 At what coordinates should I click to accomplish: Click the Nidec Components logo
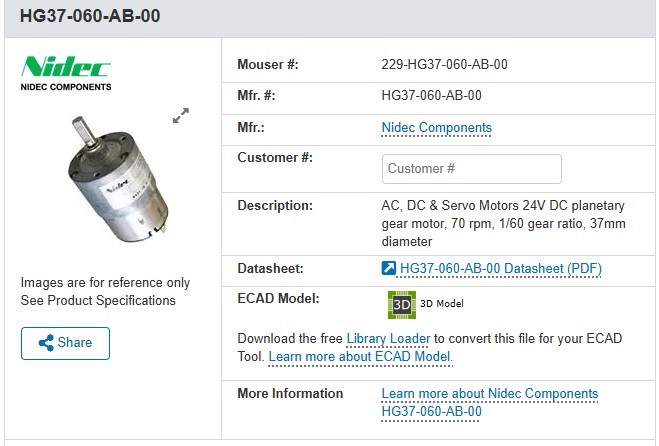coord(66,74)
